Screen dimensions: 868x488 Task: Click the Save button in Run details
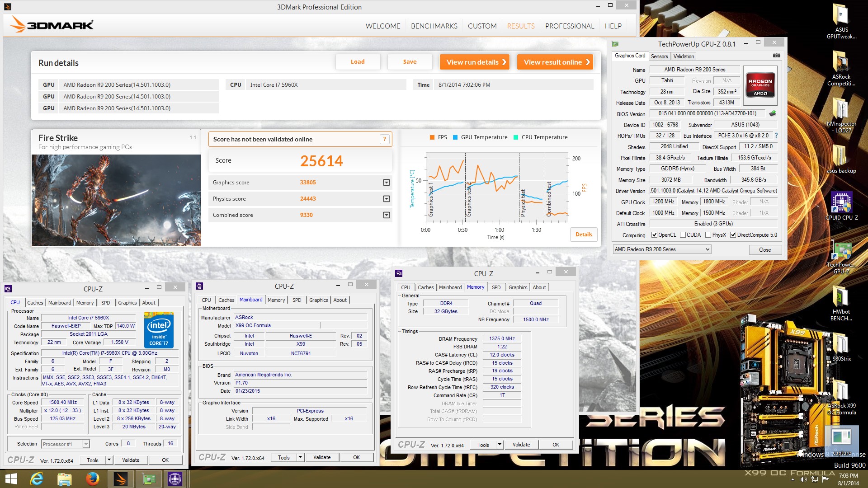(410, 62)
